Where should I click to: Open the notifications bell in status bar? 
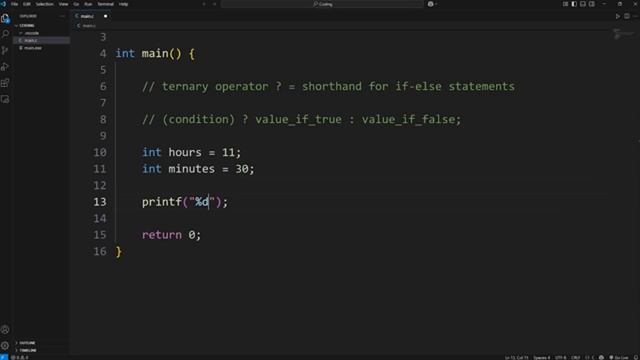(x=636, y=358)
